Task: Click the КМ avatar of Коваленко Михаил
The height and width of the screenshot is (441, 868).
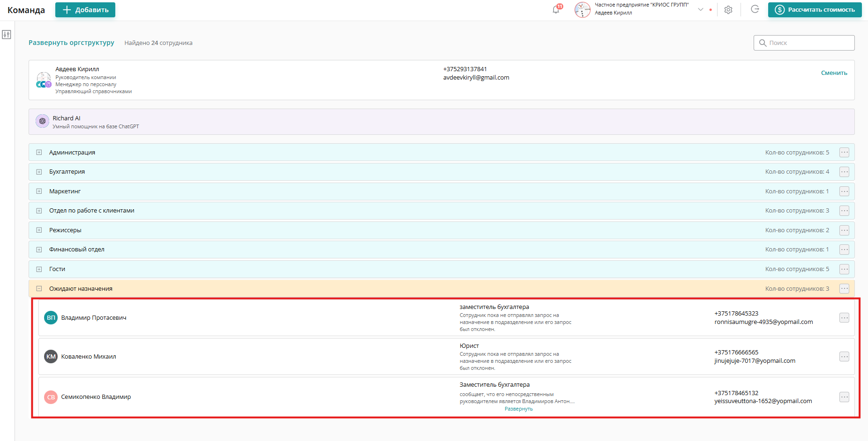Action: point(51,357)
